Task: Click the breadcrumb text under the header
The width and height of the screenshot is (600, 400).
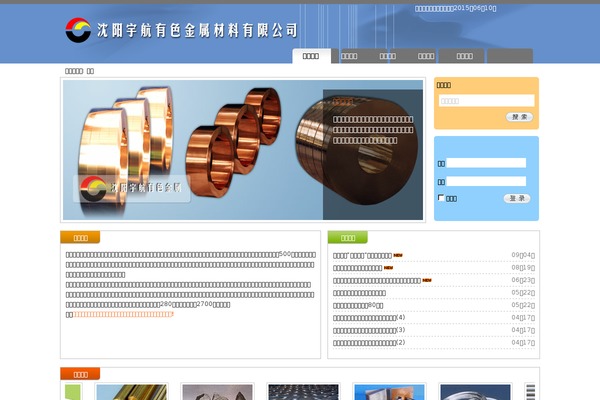Action: 80,71
